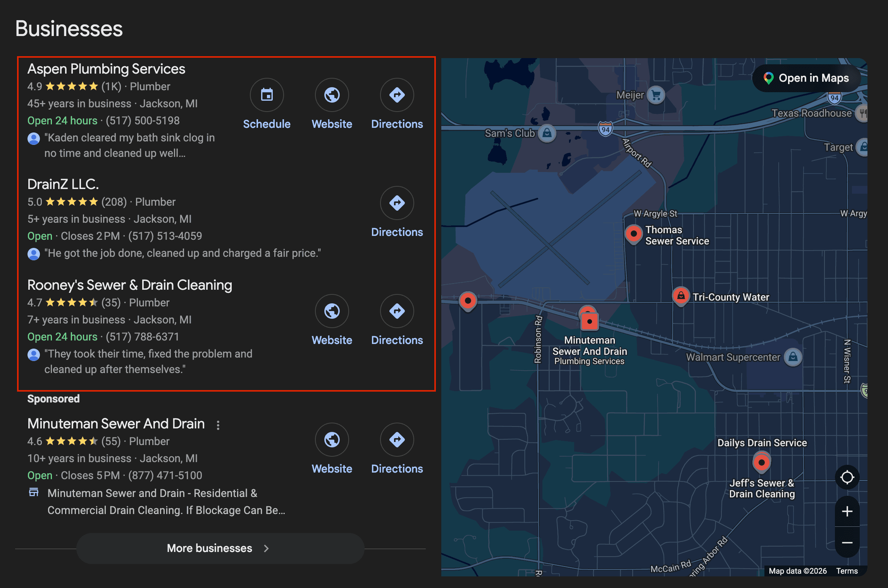Screen dimensions: 888x588
Task: Select the Jeff's Sewer & Drain Cleaning pin
Action: point(761,461)
